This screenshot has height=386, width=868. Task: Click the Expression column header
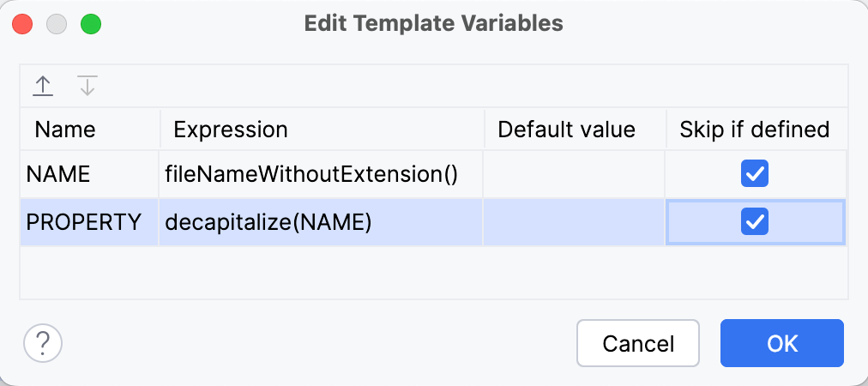(x=231, y=130)
